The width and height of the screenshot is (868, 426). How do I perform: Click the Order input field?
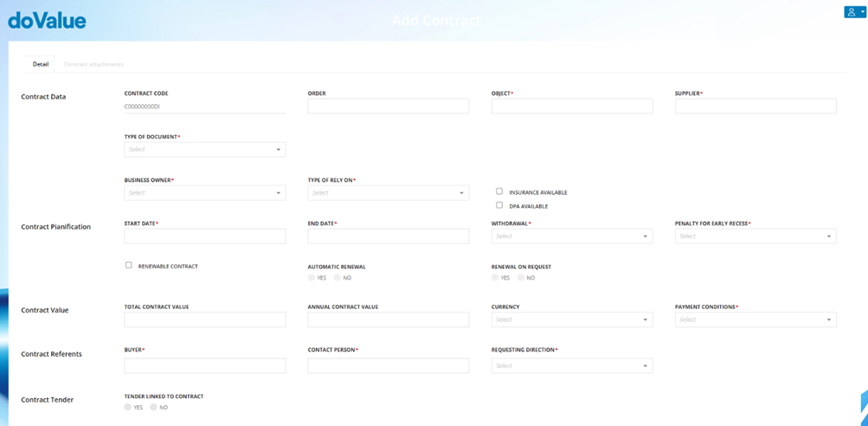(389, 106)
